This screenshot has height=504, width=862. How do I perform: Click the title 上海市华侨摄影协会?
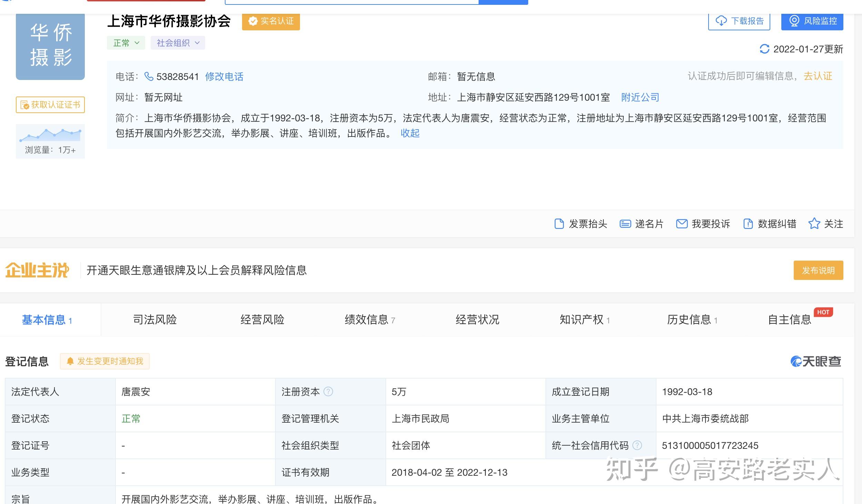pyautogui.click(x=169, y=21)
